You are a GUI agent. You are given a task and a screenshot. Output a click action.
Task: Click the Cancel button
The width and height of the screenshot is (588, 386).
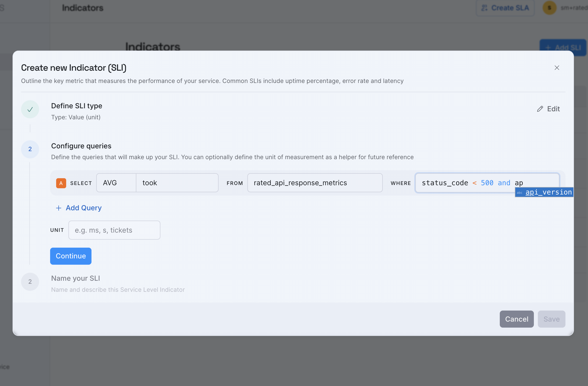pyautogui.click(x=516, y=319)
